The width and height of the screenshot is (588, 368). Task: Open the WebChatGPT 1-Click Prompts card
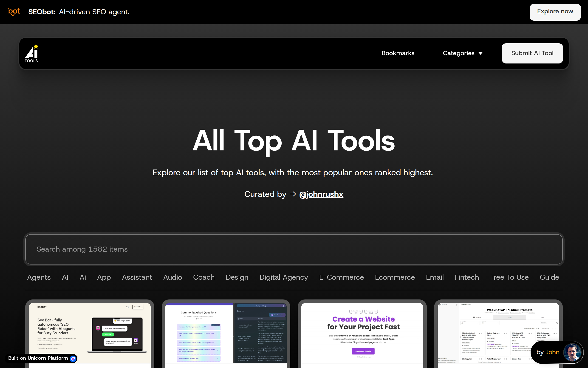(x=498, y=333)
